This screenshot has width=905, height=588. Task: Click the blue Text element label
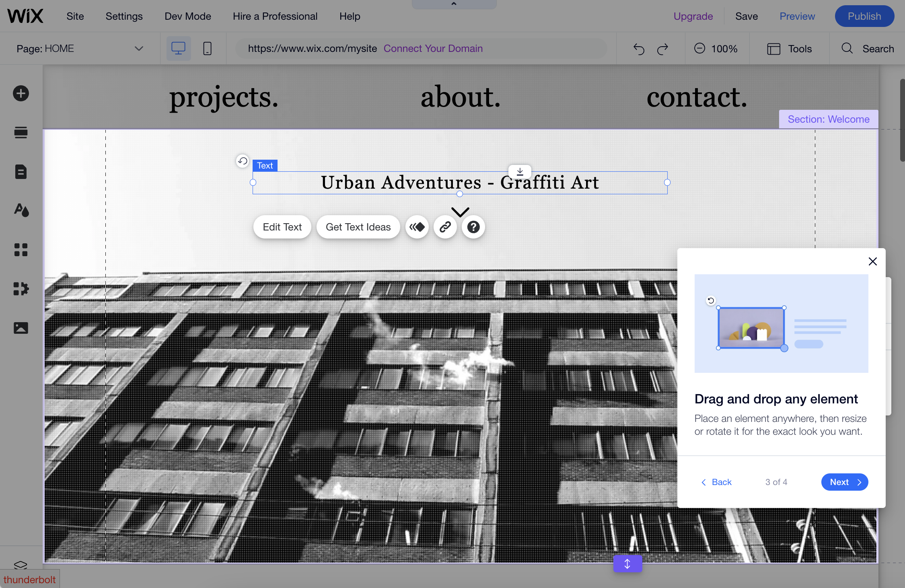[x=265, y=165]
